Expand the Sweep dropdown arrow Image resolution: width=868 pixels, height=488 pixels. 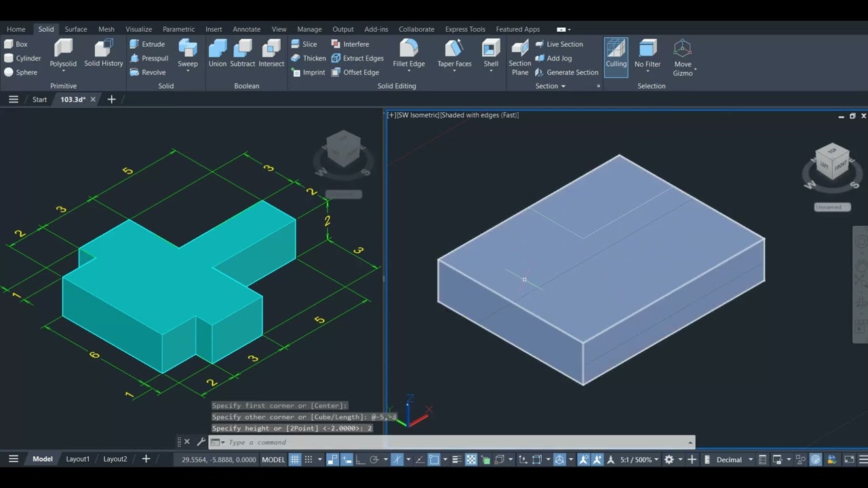click(188, 71)
